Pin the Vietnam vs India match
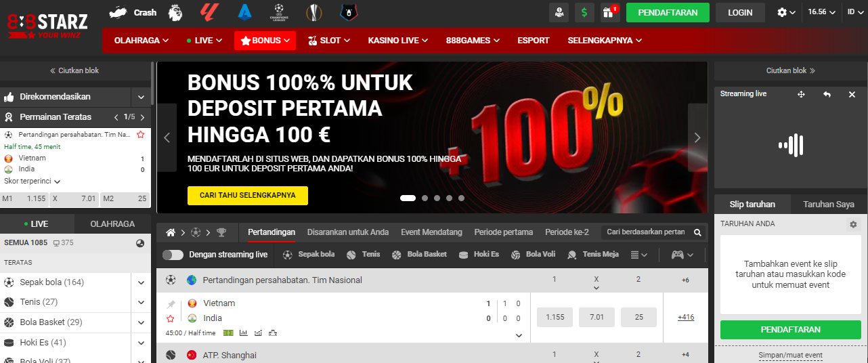Viewport: 868px width, 363px height. [x=171, y=304]
